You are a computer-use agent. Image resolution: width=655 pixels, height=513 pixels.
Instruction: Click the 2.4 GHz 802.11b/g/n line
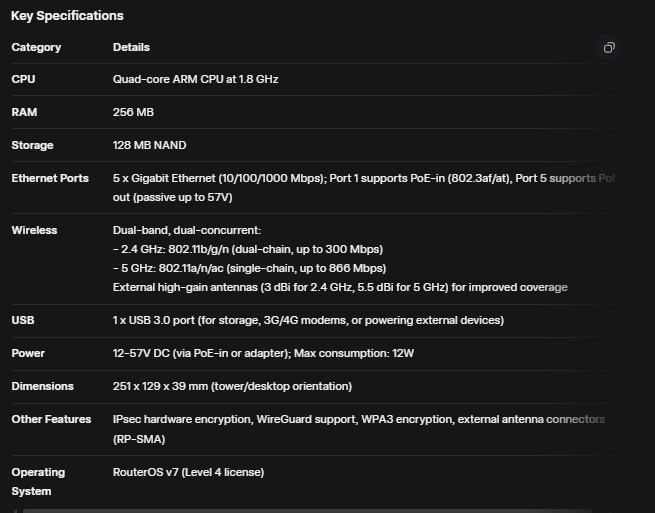(x=247, y=249)
